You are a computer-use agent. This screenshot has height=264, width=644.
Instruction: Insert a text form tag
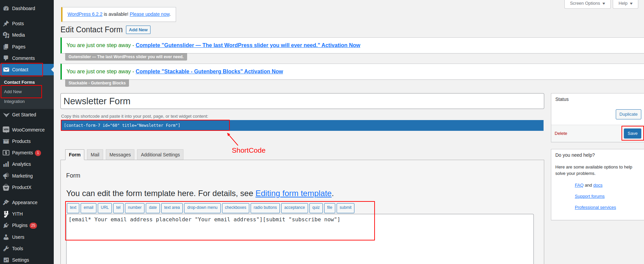[73, 208]
